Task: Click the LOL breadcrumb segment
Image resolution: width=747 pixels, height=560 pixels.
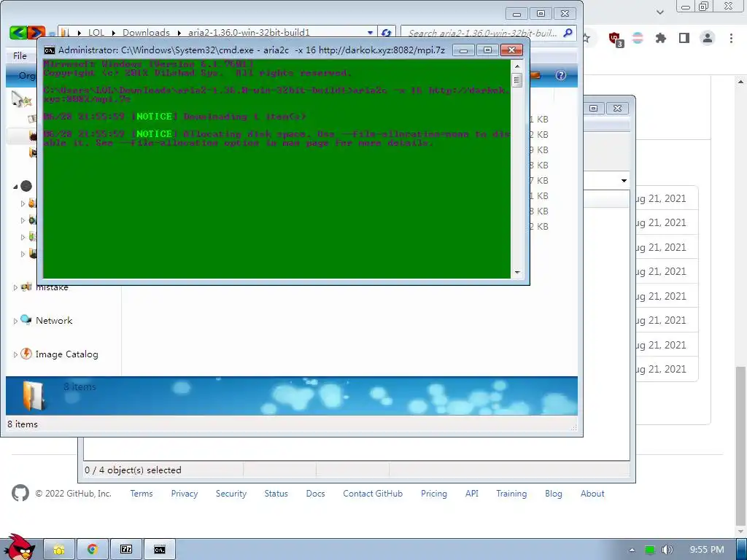Action: coord(96,33)
